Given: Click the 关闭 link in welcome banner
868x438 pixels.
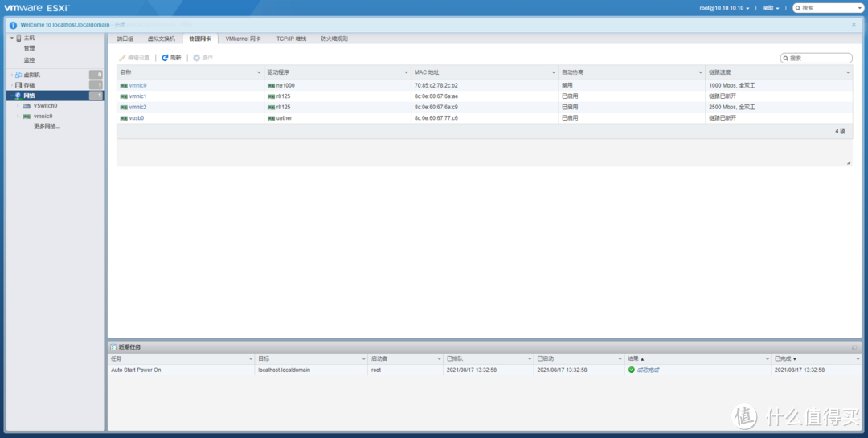Looking at the screenshot, I should tap(120, 25).
